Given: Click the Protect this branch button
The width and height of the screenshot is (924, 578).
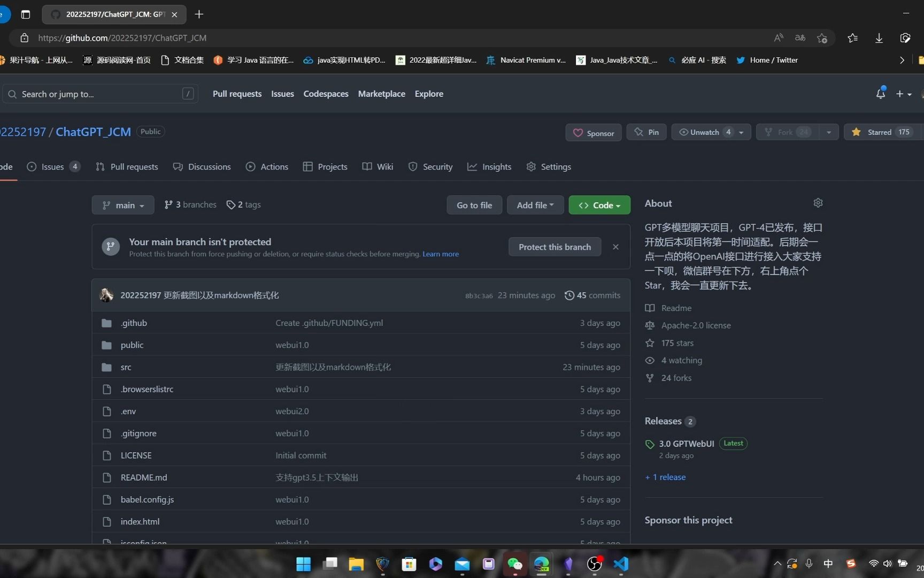Looking at the screenshot, I should coord(555,247).
